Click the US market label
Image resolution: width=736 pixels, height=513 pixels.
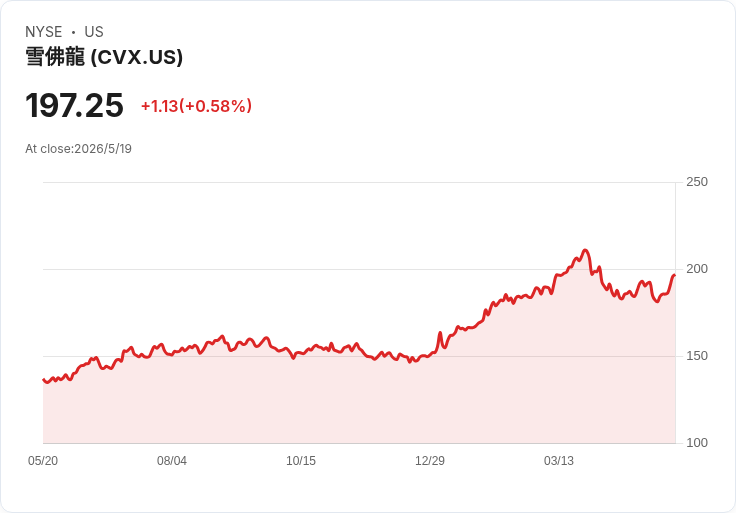(94, 32)
